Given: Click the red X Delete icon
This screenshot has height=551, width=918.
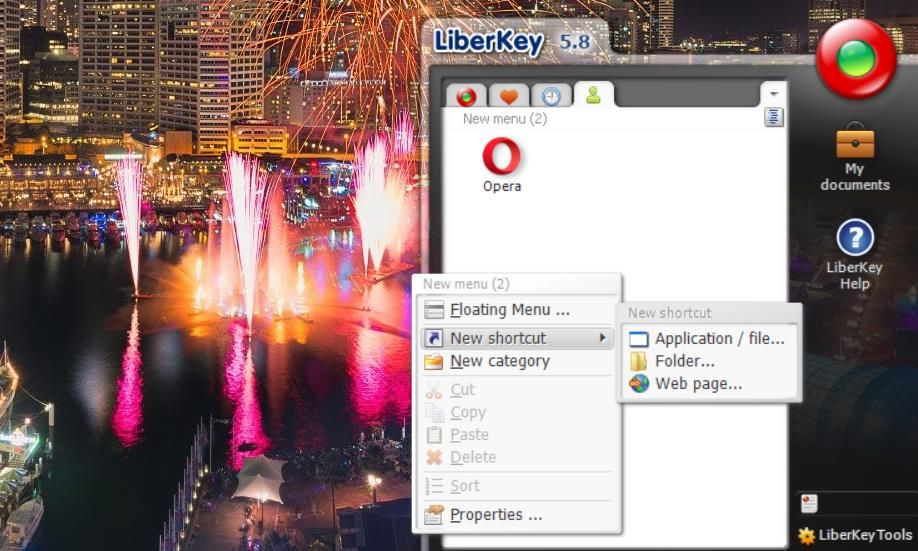Looking at the screenshot, I should tap(434, 457).
